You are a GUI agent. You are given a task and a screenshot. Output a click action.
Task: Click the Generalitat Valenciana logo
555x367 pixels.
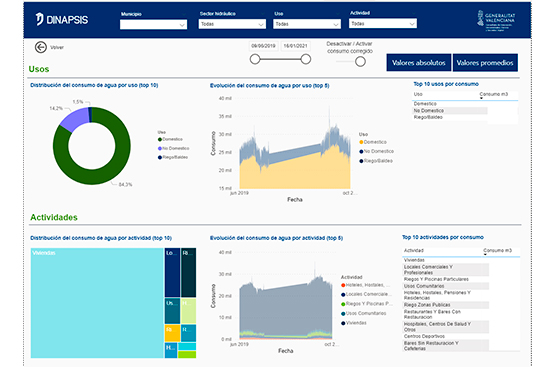(x=496, y=21)
